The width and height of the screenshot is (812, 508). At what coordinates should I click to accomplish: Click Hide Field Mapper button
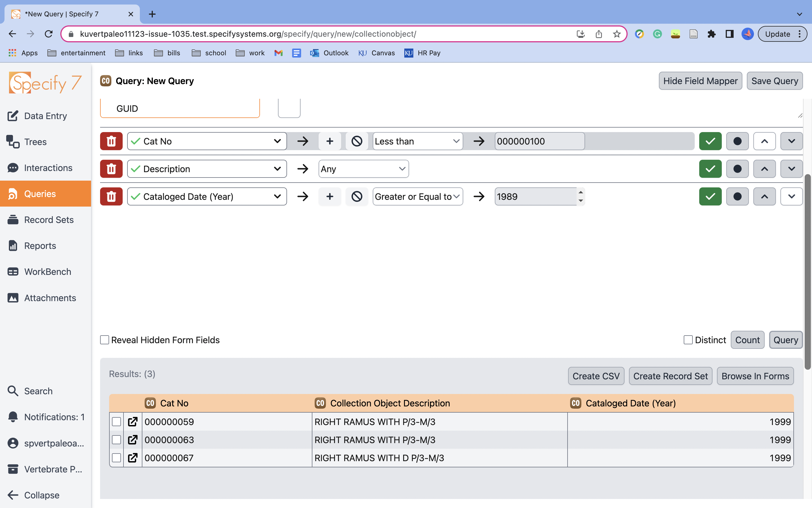(x=700, y=81)
